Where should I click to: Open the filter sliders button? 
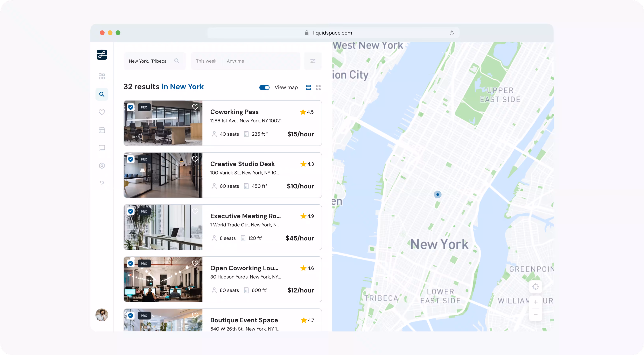313,61
